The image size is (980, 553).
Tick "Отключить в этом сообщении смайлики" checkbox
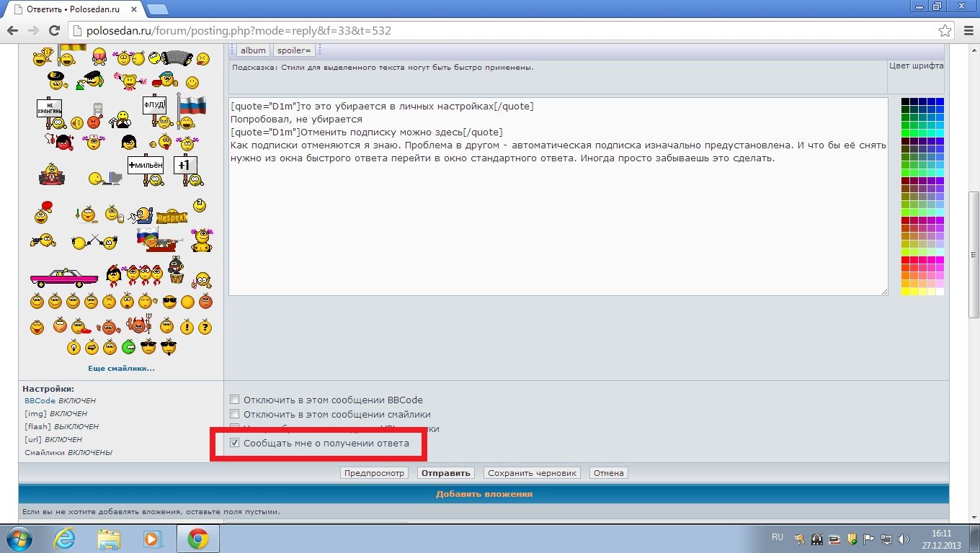234,414
